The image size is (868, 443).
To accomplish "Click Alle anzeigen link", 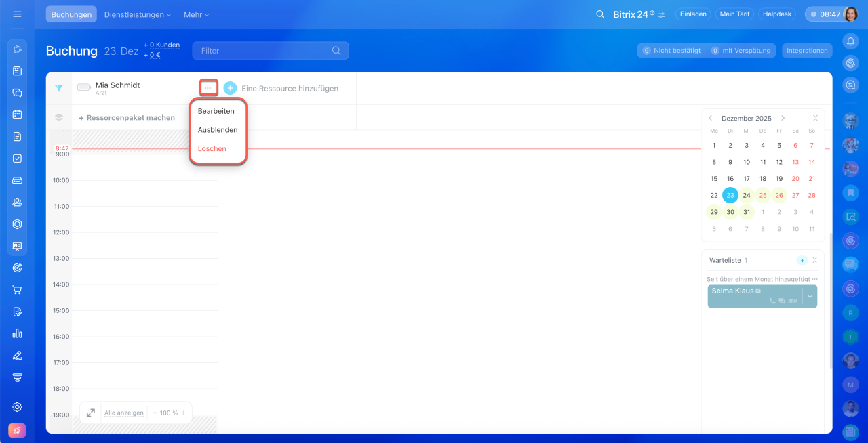I will pyautogui.click(x=123, y=413).
